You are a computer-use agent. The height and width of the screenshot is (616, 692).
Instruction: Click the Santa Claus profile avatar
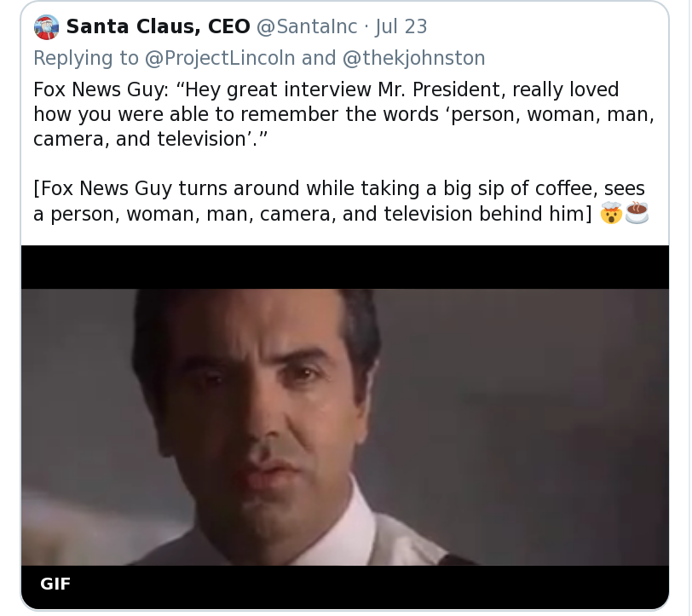(x=46, y=27)
